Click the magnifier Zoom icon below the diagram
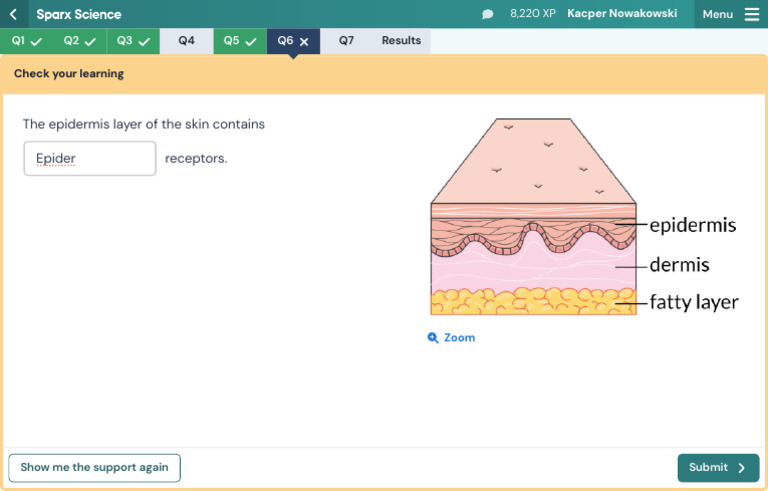 click(433, 338)
